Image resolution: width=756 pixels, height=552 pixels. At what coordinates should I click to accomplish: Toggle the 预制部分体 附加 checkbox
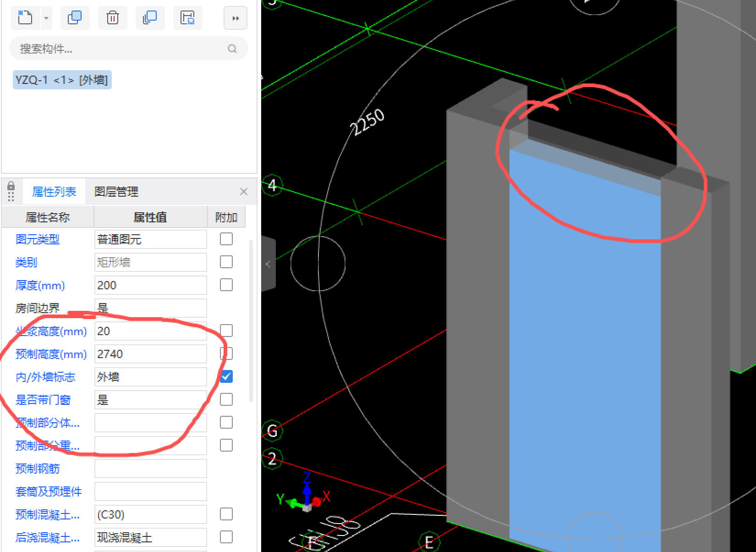[x=226, y=422]
